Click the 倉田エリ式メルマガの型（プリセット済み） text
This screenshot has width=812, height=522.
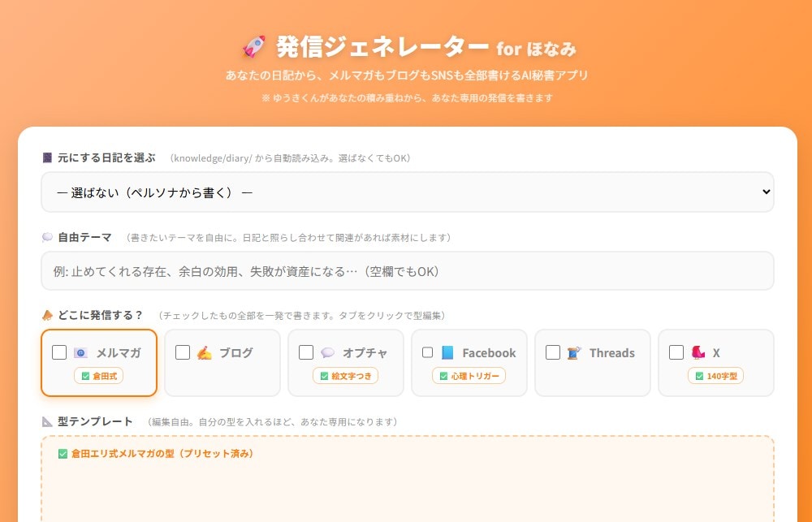[162, 454]
